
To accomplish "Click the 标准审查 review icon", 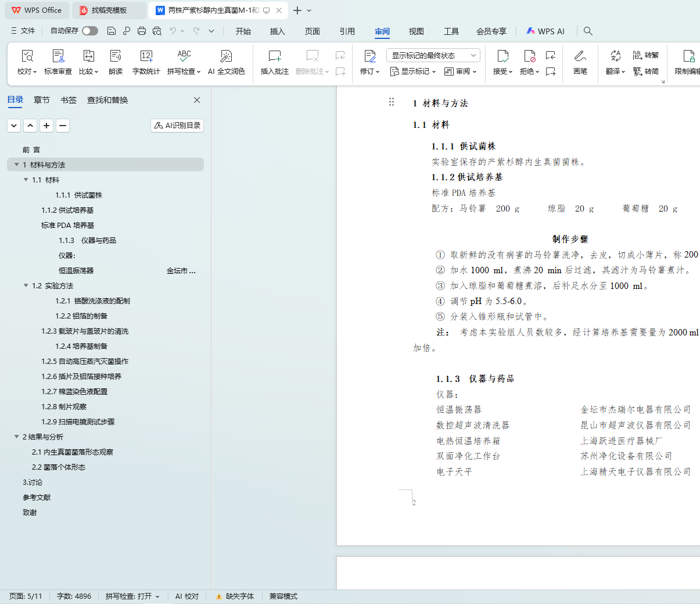I will tap(58, 56).
